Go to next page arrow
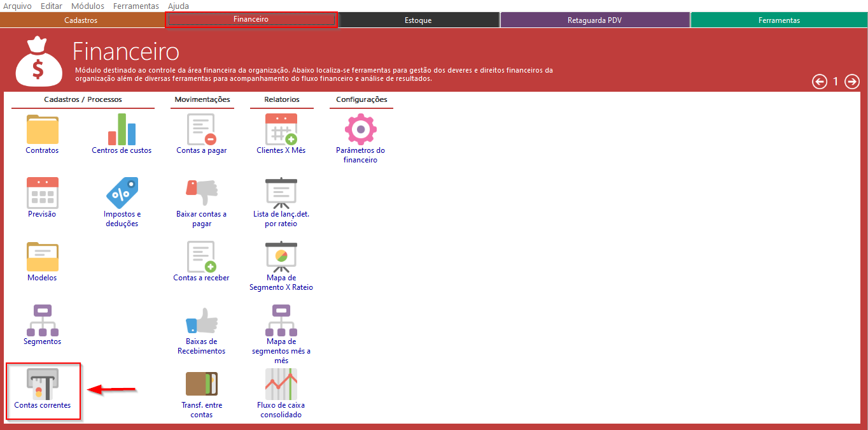868x430 pixels. pos(852,82)
